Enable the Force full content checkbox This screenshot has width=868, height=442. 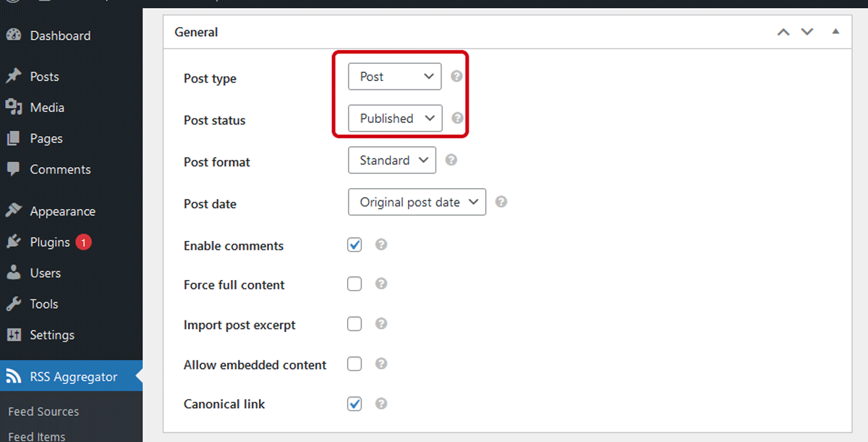coord(354,284)
